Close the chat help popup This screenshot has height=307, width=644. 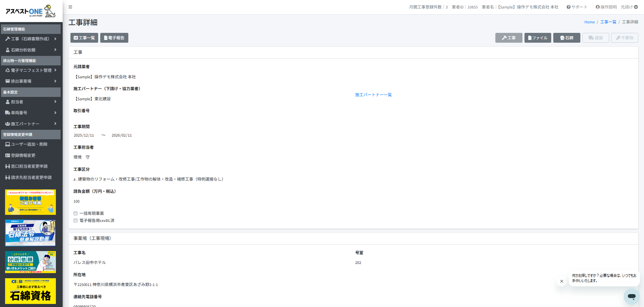coord(561,281)
